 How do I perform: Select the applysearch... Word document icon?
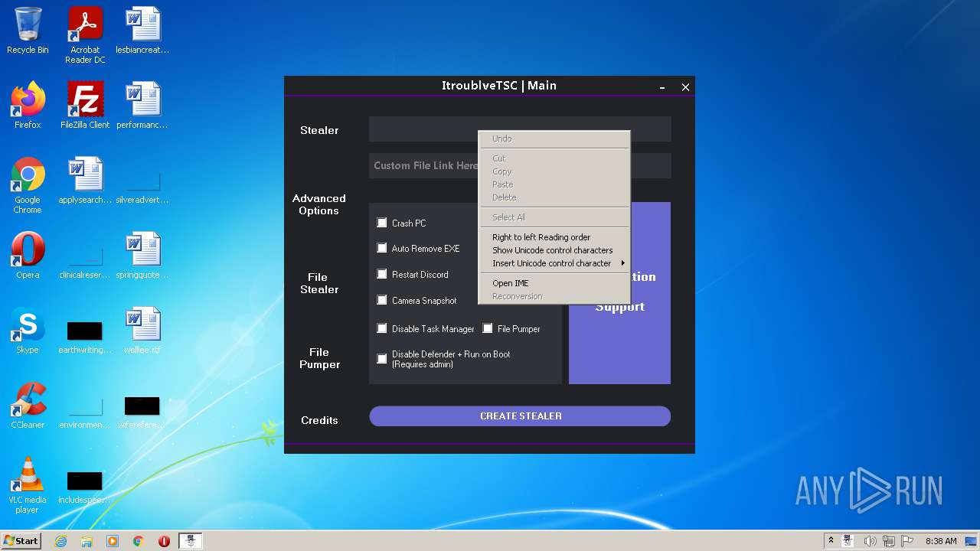pos(85,181)
